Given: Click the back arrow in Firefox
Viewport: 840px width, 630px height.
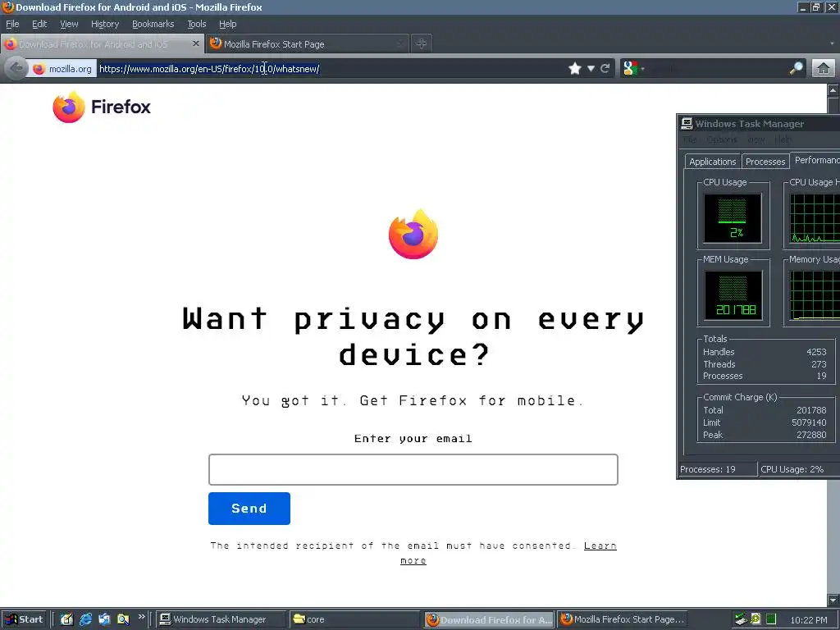Looking at the screenshot, I should coord(16,69).
